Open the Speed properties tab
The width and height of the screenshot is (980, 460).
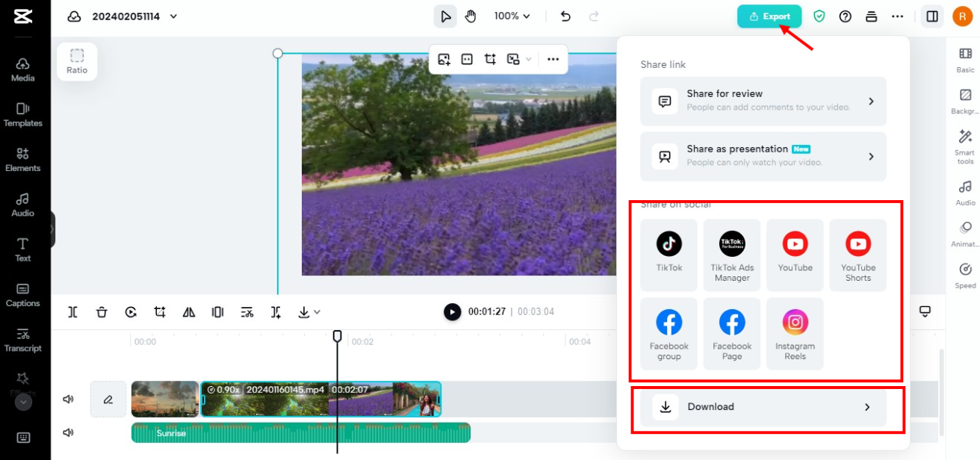coord(965,276)
